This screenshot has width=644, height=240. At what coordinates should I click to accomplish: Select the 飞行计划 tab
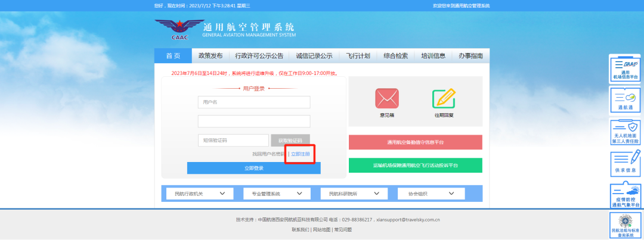pyautogui.click(x=358, y=56)
